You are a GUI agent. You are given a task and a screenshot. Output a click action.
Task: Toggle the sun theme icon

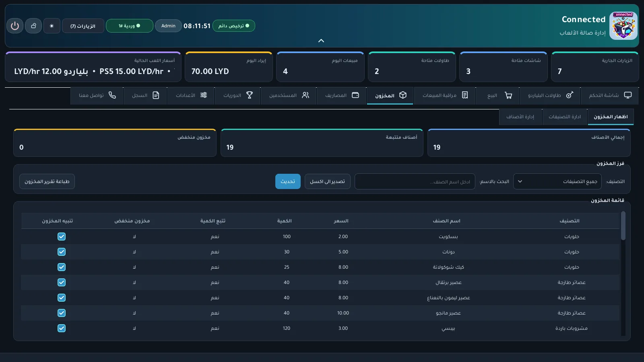point(52,26)
